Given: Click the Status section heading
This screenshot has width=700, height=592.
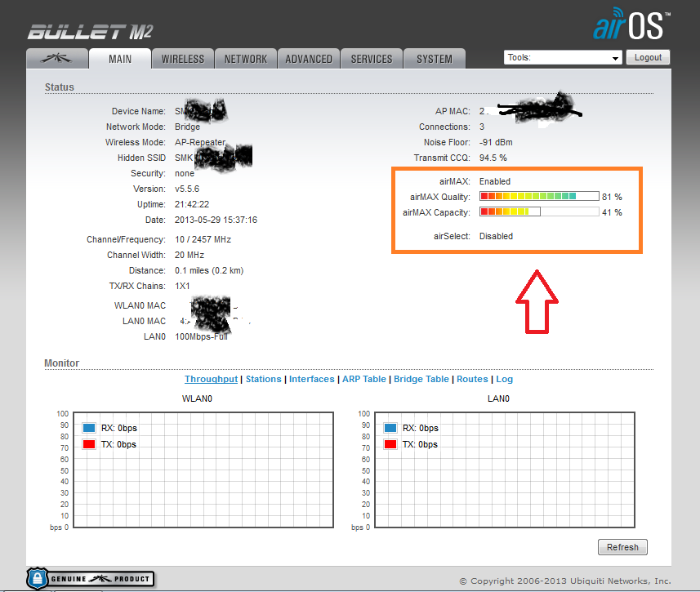Looking at the screenshot, I should click(60, 87).
